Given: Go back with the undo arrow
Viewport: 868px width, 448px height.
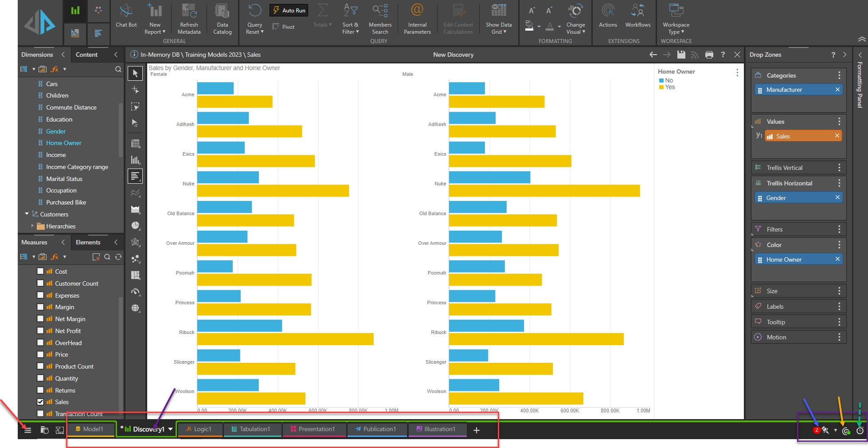Looking at the screenshot, I should pos(653,55).
